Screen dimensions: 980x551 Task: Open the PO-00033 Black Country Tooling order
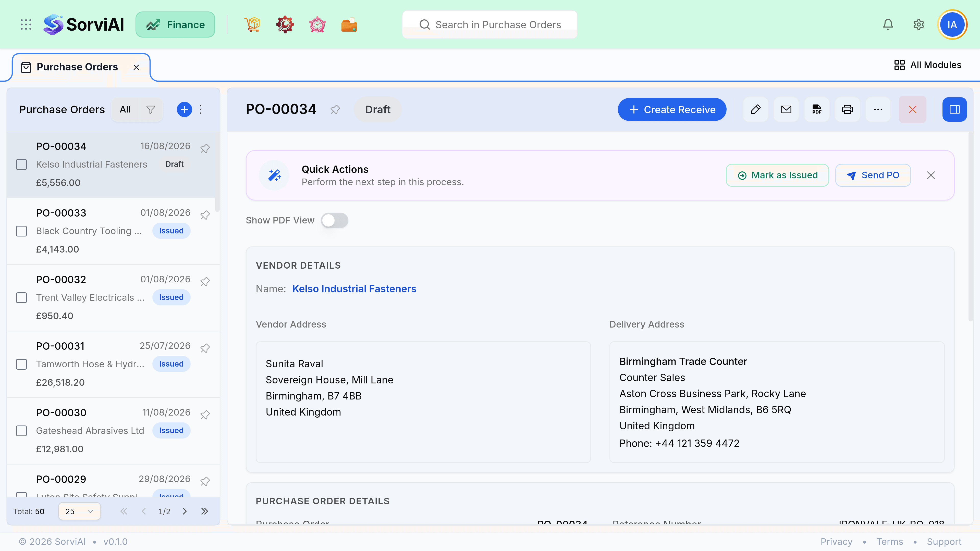point(113,231)
